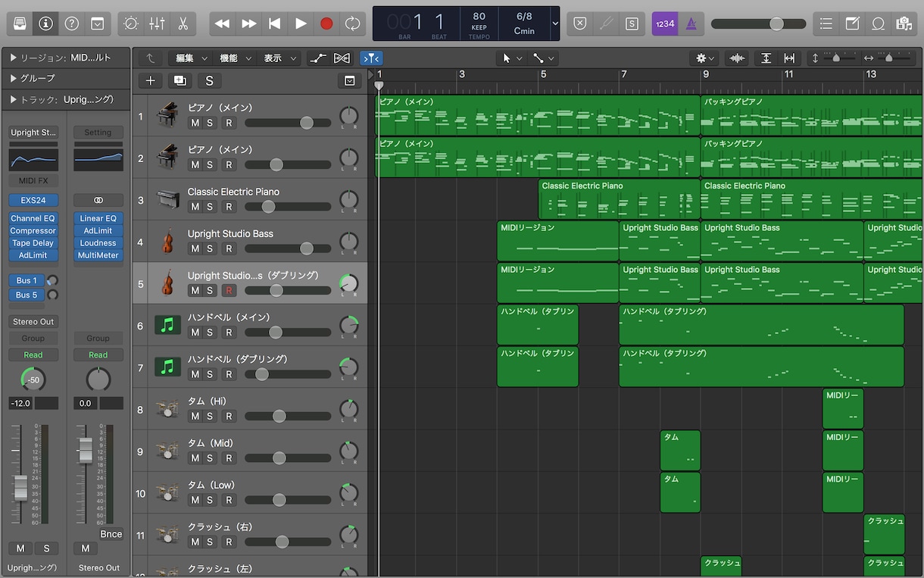924x578 pixels.
Task: Open the tuner icon in control bar
Action: [606, 23]
